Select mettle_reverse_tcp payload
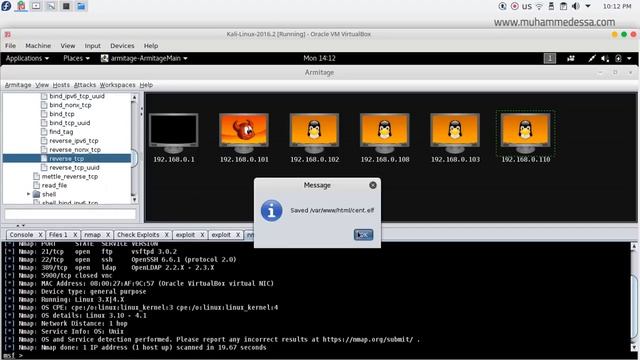The width and height of the screenshot is (640, 360). click(69, 177)
